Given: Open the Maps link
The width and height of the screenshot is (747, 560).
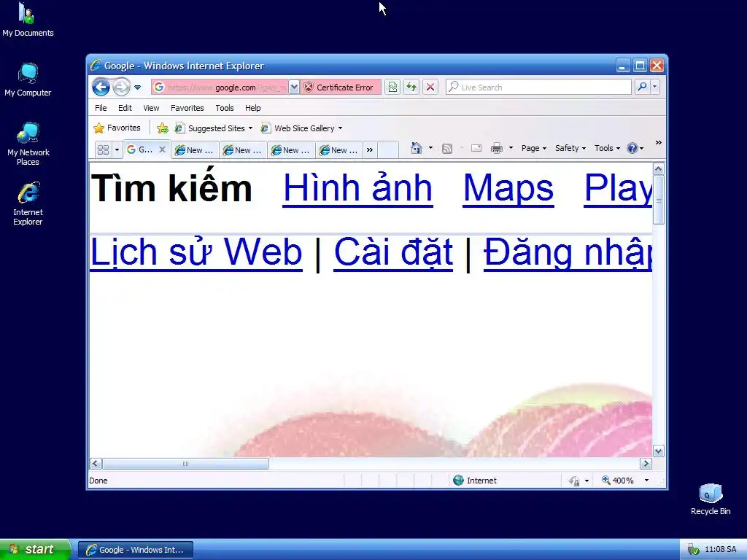Looking at the screenshot, I should (x=508, y=188).
